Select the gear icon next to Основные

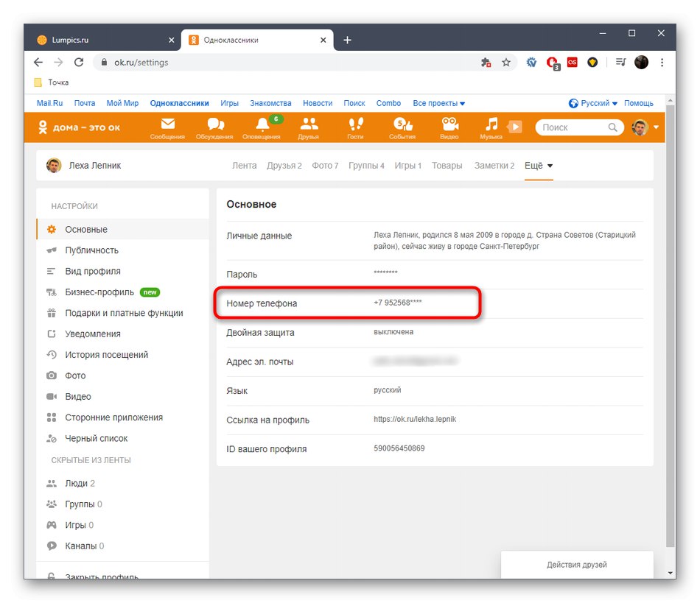pyautogui.click(x=51, y=229)
